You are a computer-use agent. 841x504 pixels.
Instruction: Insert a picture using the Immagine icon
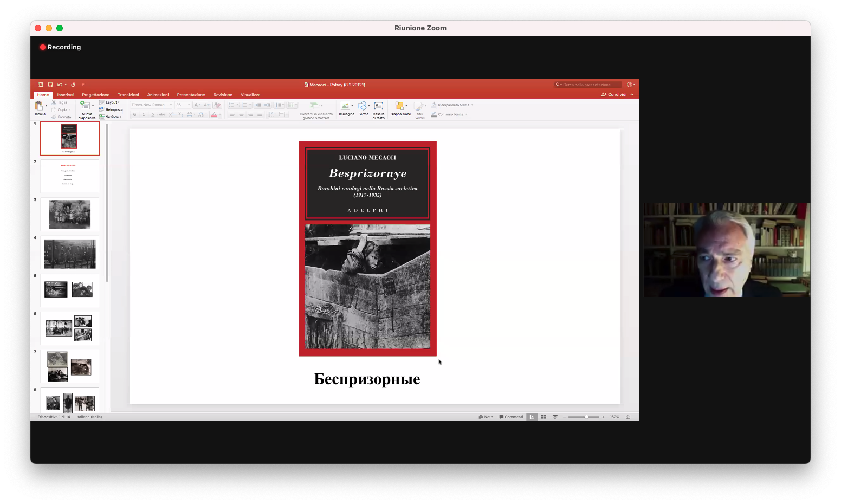coord(345,106)
